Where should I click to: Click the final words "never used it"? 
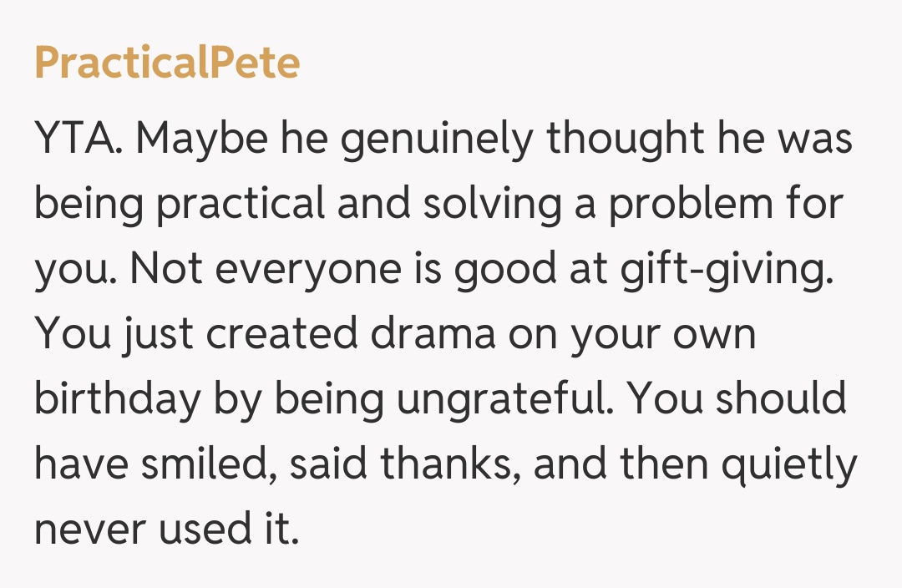click(x=166, y=530)
